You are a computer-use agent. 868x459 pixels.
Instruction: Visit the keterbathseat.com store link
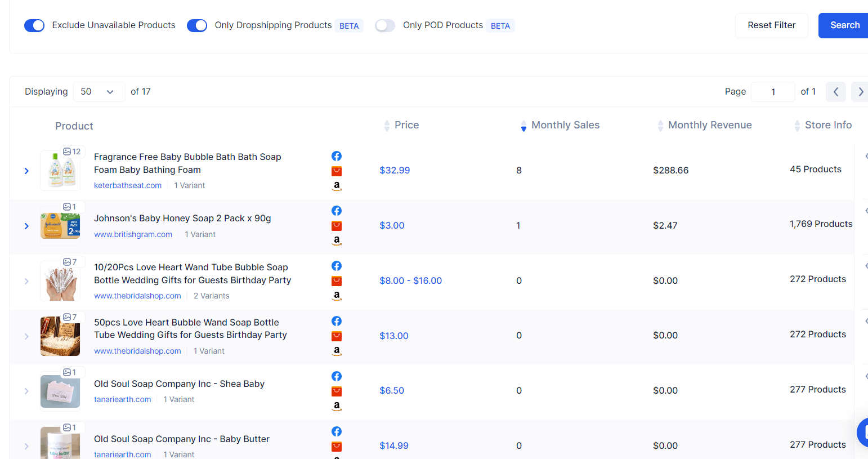[127, 185]
